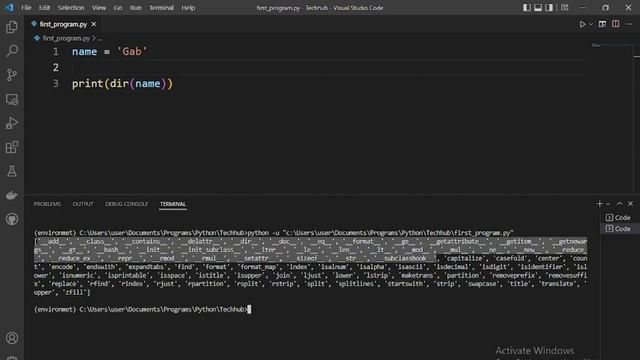This screenshot has width=640, height=360.
Task: Click the first_program.py breadcrumb
Action: click(66, 38)
